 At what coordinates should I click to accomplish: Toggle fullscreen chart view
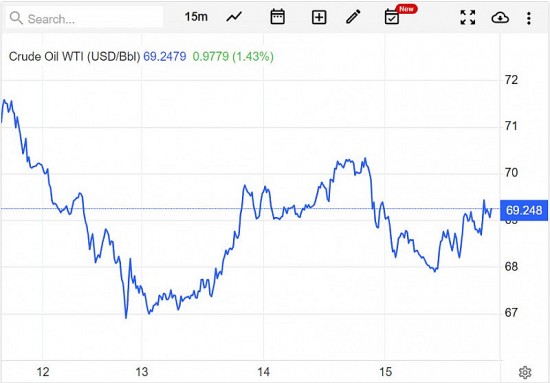[x=468, y=17]
